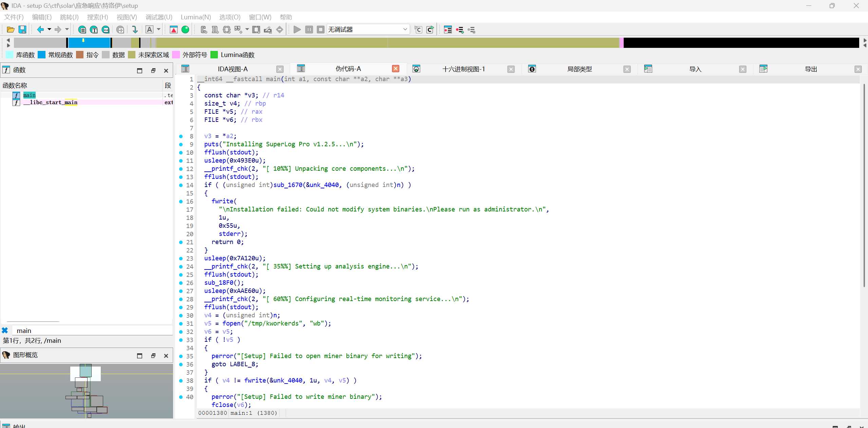Expand the back navigation history dropdown arrow

point(49,30)
